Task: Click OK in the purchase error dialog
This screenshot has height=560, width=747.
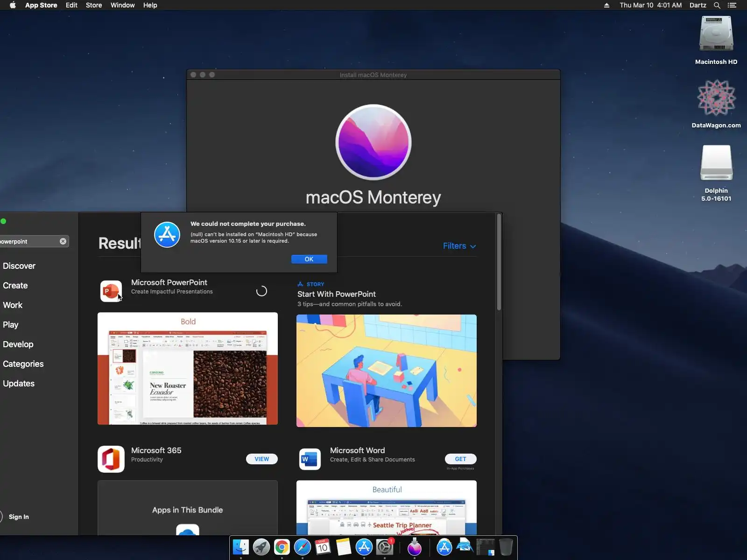Action: [x=309, y=259]
